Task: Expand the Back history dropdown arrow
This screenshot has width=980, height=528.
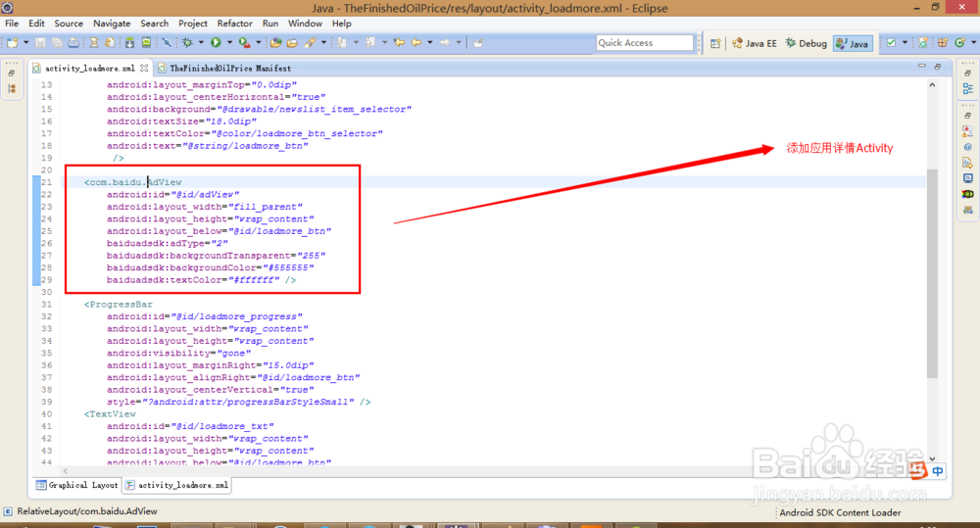Action: [430, 42]
